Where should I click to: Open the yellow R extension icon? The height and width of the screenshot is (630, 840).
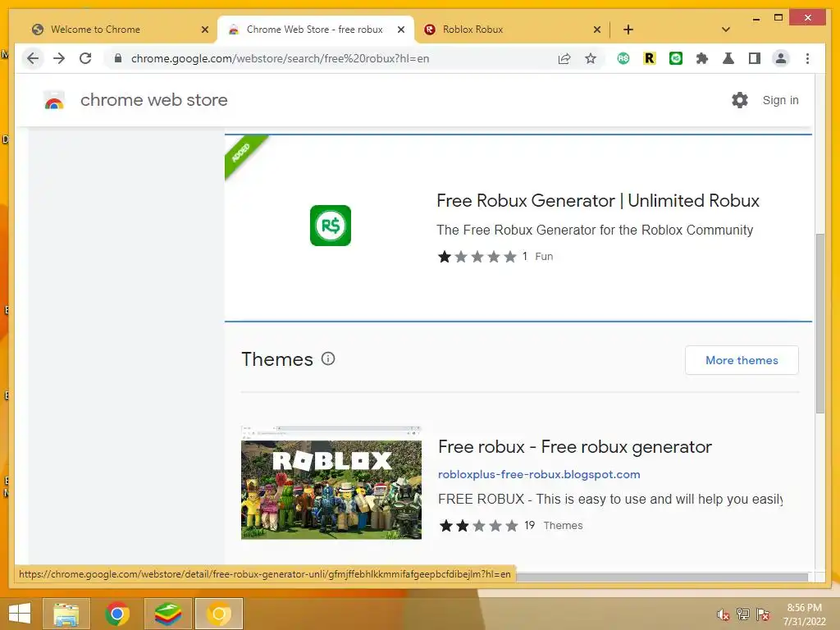point(650,58)
